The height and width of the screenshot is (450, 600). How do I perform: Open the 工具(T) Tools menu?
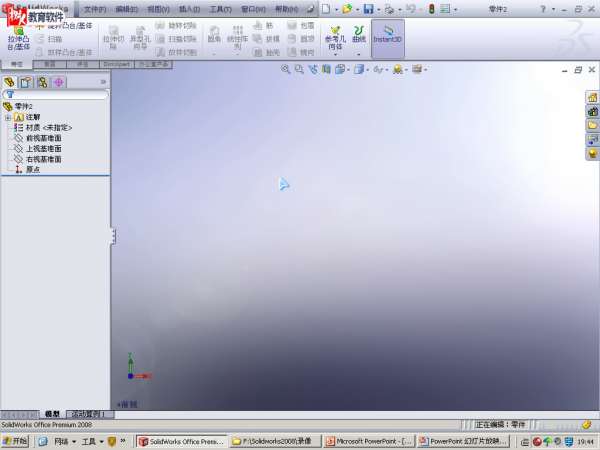click(221, 9)
